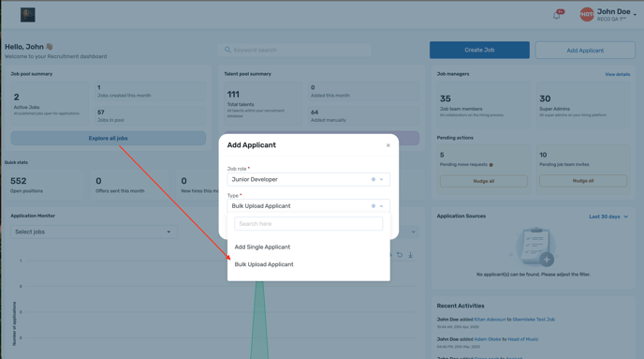The image size is (644, 359).
Task: Clear the Type field selection icon
Action: pyautogui.click(x=373, y=205)
